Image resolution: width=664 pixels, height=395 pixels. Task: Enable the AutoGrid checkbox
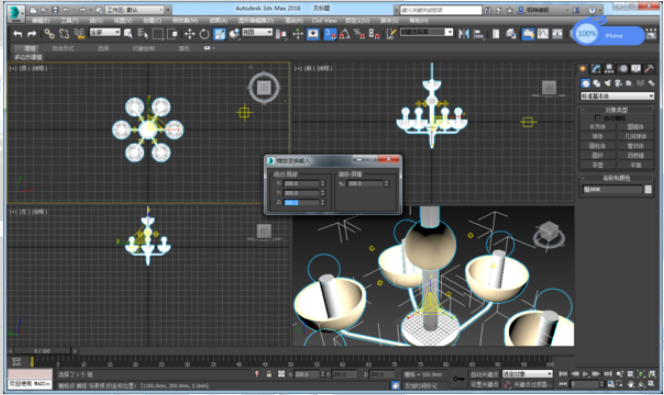click(597, 118)
